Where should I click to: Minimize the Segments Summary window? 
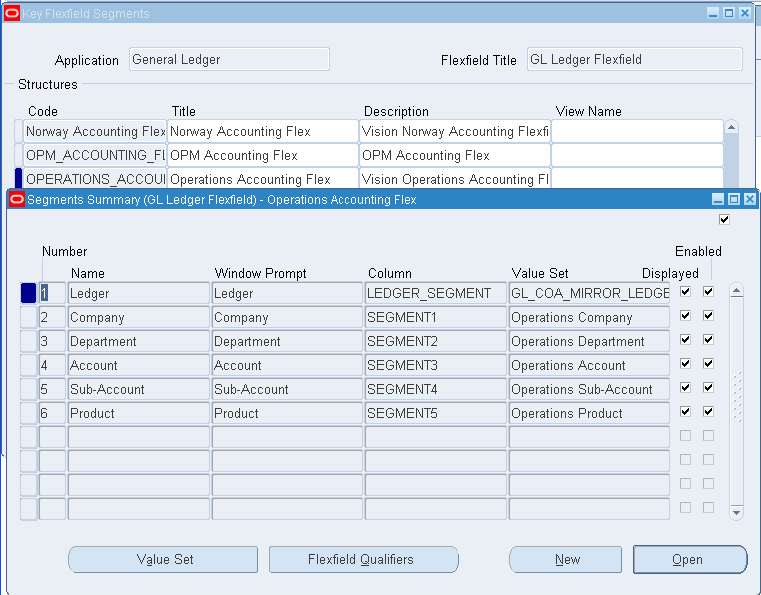718,200
